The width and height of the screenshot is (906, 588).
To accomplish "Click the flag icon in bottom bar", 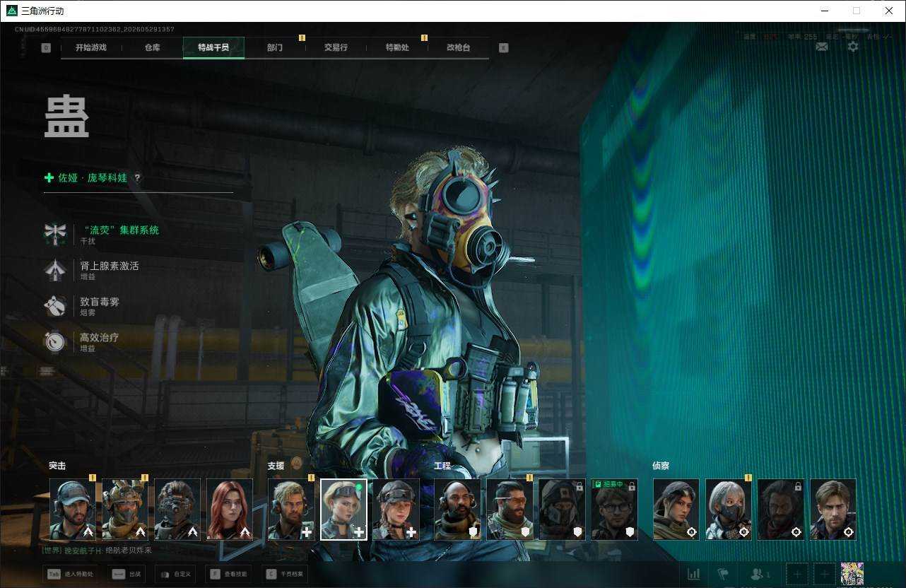I will pyautogui.click(x=724, y=575).
